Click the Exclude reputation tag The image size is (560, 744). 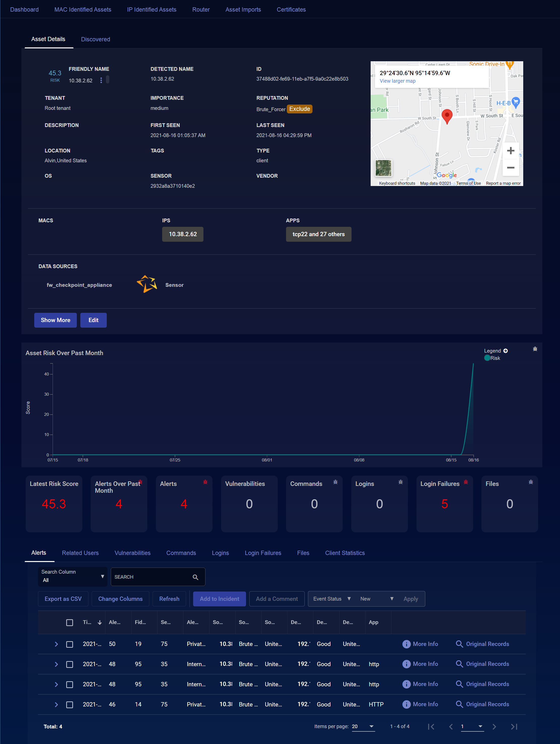(x=299, y=109)
